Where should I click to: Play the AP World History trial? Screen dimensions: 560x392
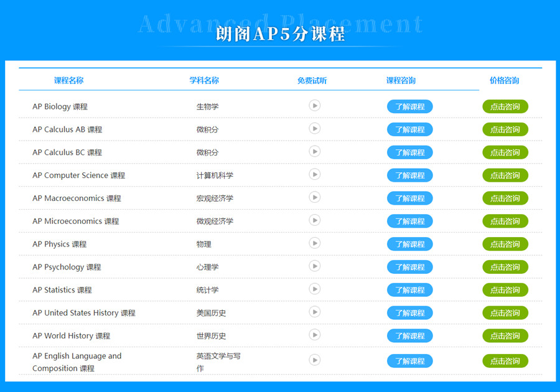click(x=315, y=335)
